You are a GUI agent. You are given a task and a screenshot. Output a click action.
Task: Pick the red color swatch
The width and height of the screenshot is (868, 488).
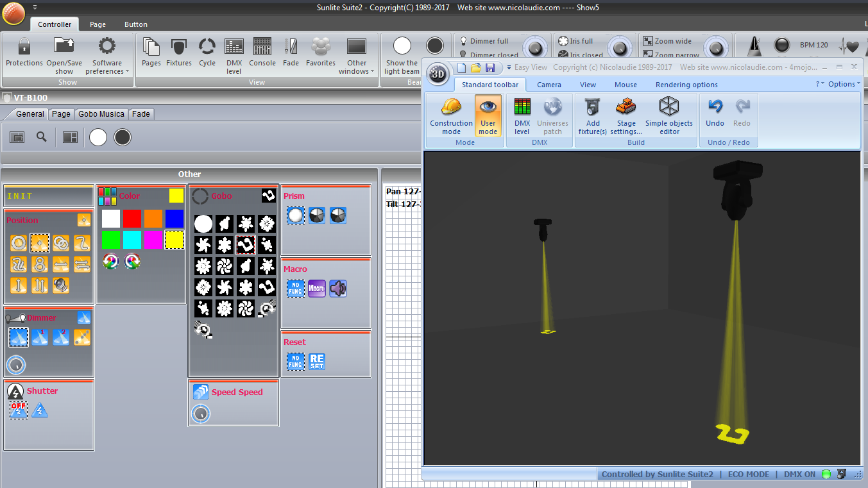(132, 219)
